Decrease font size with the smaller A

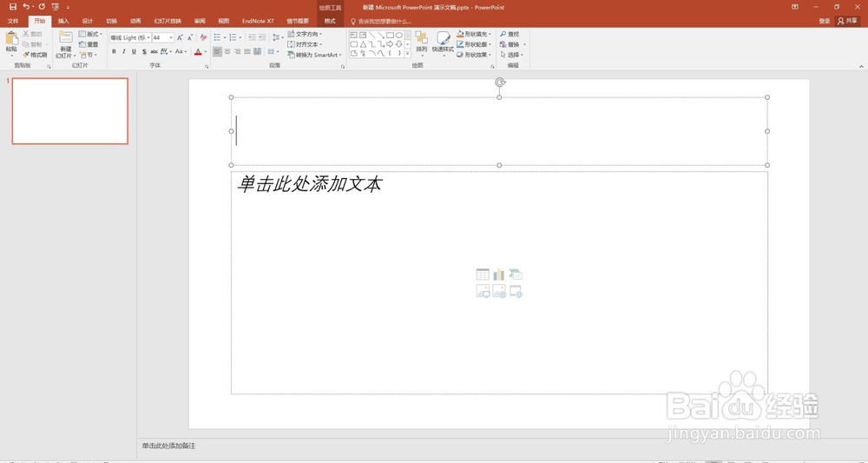[190, 37]
